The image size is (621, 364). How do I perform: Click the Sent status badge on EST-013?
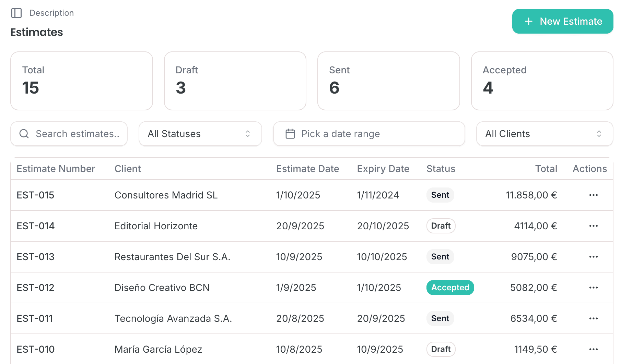click(x=440, y=257)
